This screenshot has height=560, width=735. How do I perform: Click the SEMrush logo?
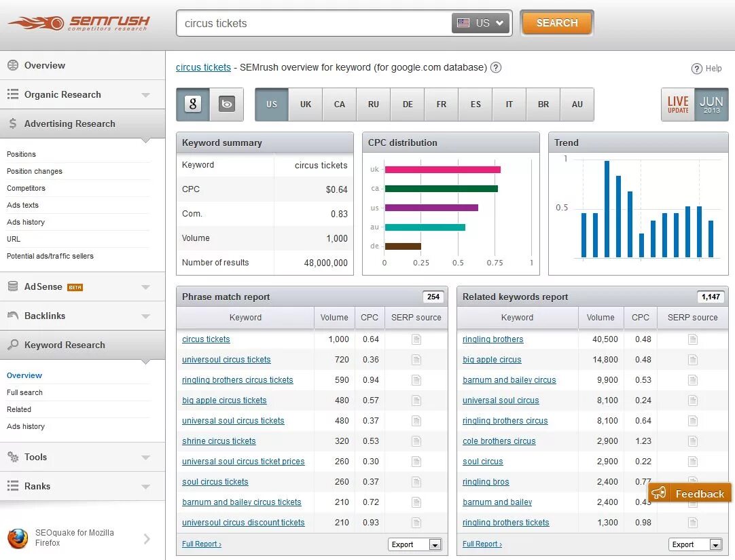[79, 22]
